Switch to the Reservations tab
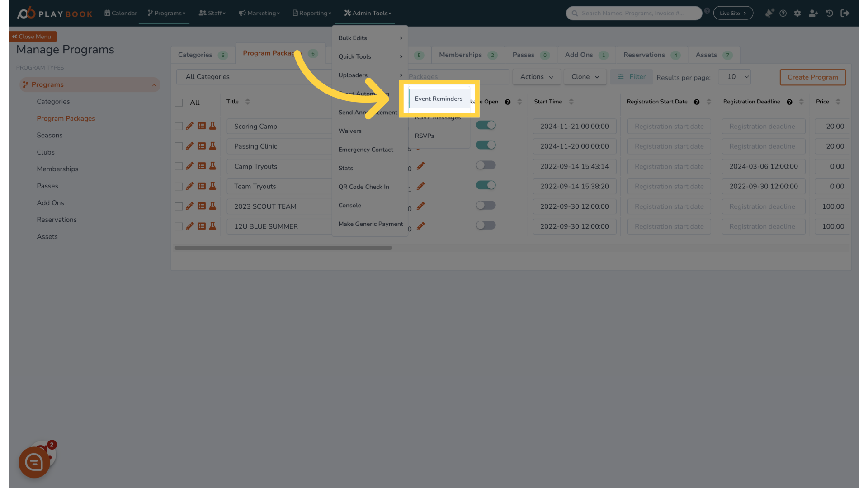Viewport: 868px width, 488px height. pos(651,55)
